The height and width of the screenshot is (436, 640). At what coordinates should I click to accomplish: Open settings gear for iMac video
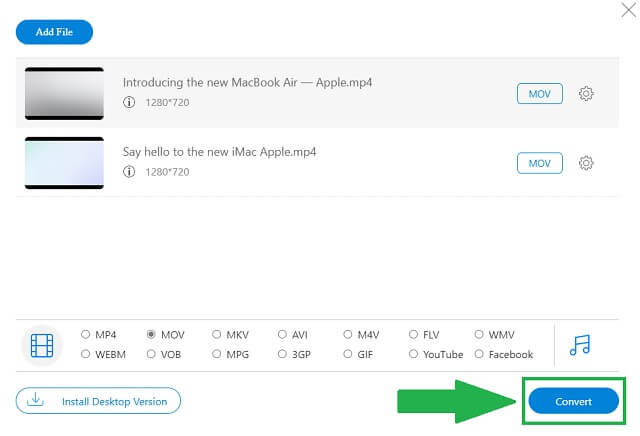point(586,163)
